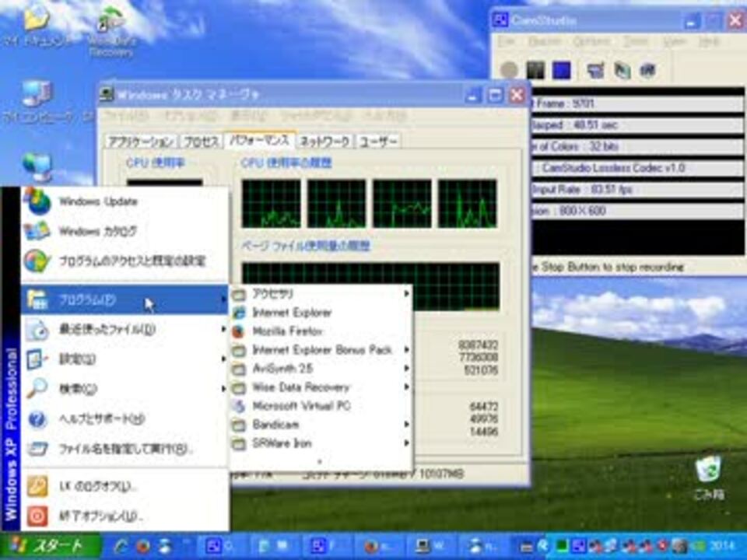747x560 pixels.
Task: Open ファイル(F) menu in Task Manager
Action: 126,116
